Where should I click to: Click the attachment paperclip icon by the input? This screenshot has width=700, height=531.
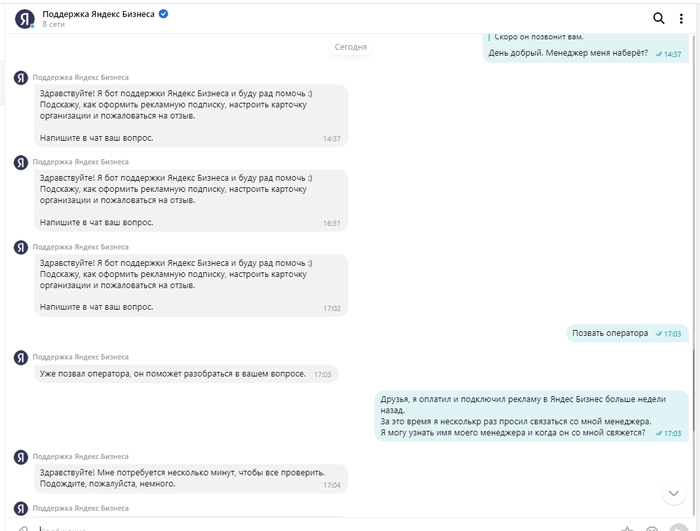tap(22, 527)
